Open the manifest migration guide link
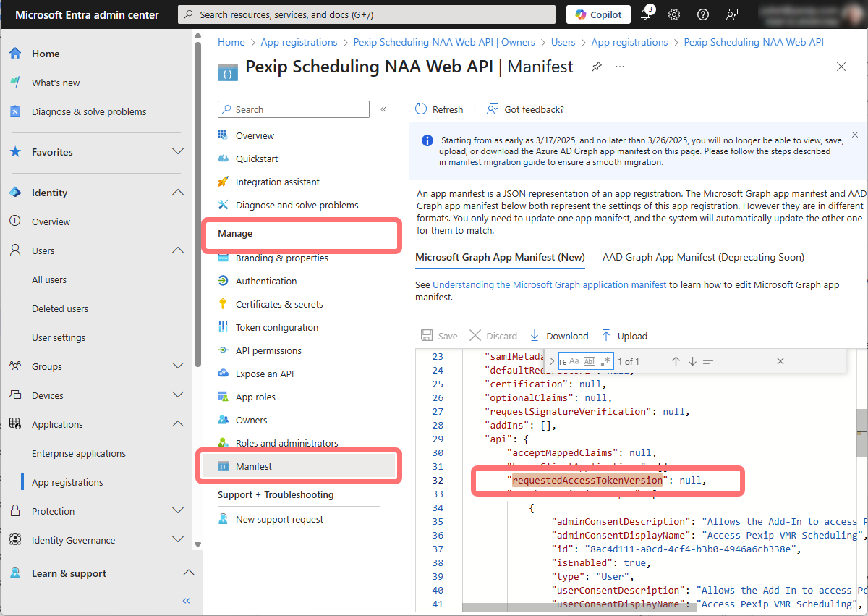The height and width of the screenshot is (616, 868). pyautogui.click(x=496, y=163)
